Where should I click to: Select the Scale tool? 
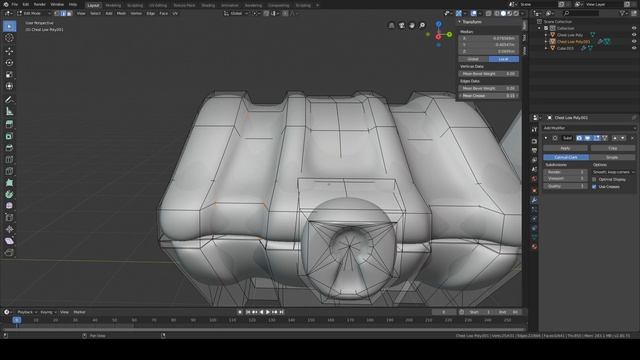pyautogui.click(x=9, y=75)
